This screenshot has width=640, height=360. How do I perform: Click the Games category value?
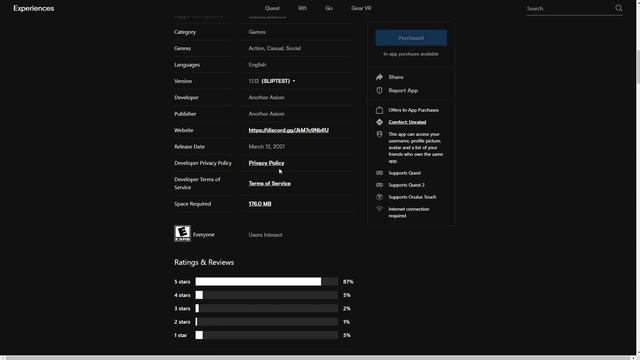[257, 32]
